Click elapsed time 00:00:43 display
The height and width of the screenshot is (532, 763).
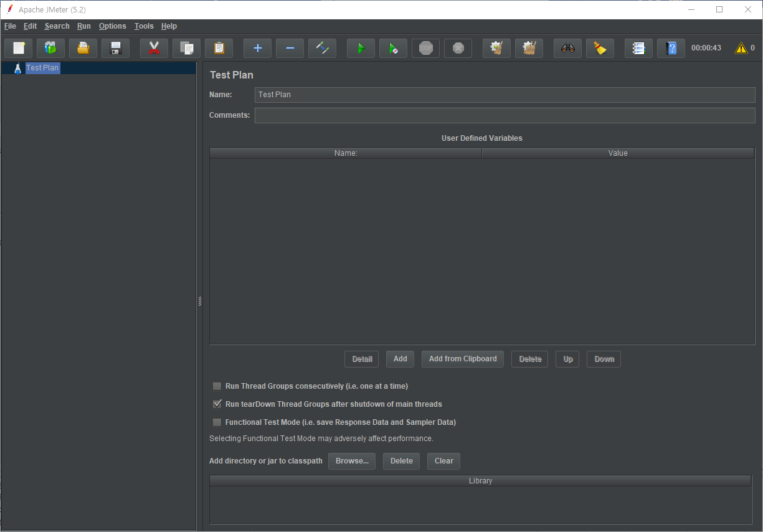click(x=706, y=48)
